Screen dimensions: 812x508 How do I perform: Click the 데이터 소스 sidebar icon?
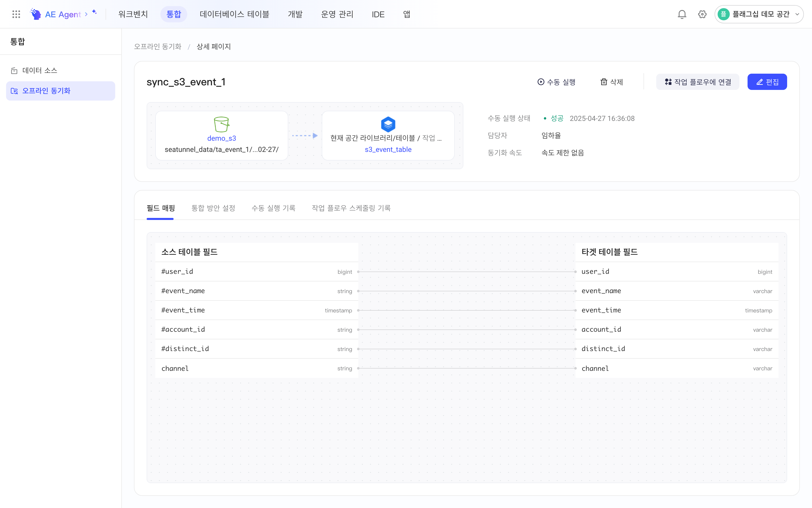pos(14,71)
